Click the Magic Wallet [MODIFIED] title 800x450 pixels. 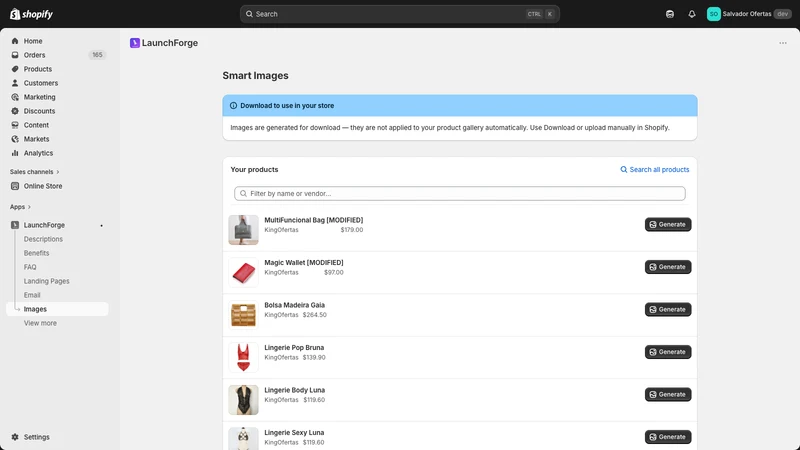coord(304,263)
